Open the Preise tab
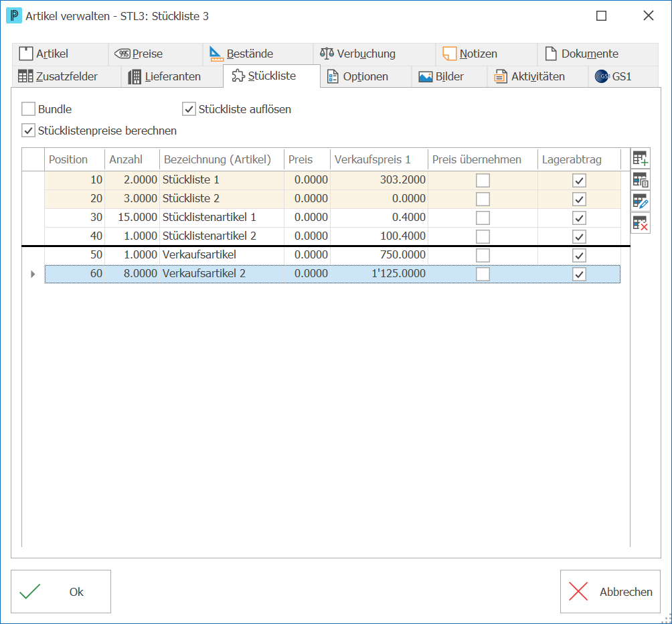 [x=155, y=54]
